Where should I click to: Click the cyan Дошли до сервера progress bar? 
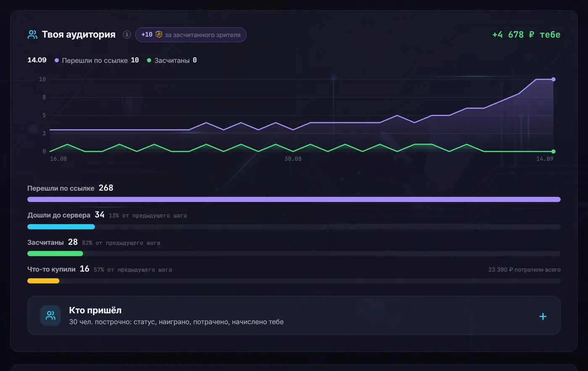tap(61, 227)
